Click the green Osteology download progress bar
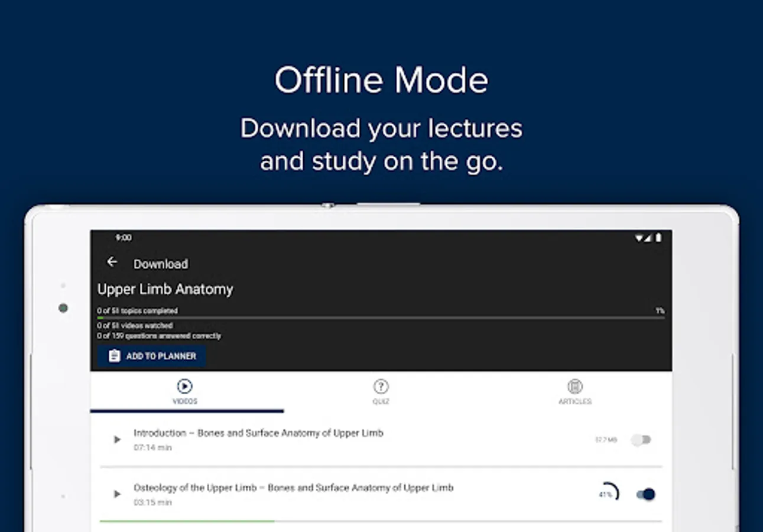Viewport: 763px width, 532px height. pos(187,521)
